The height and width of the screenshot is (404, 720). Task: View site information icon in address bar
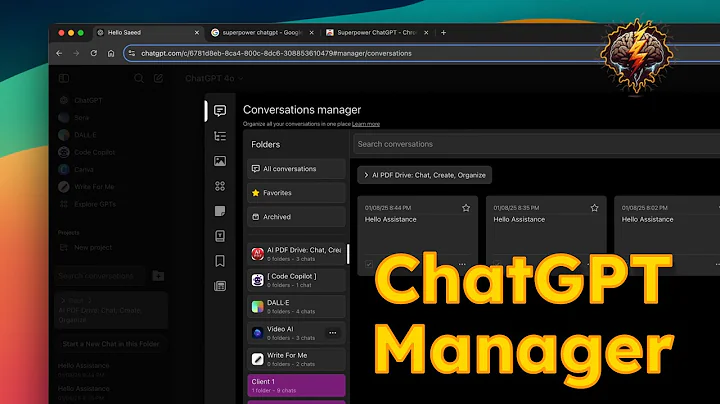[132, 53]
